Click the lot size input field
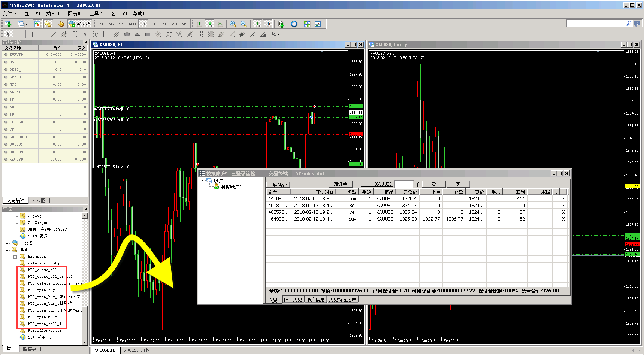 click(404, 184)
